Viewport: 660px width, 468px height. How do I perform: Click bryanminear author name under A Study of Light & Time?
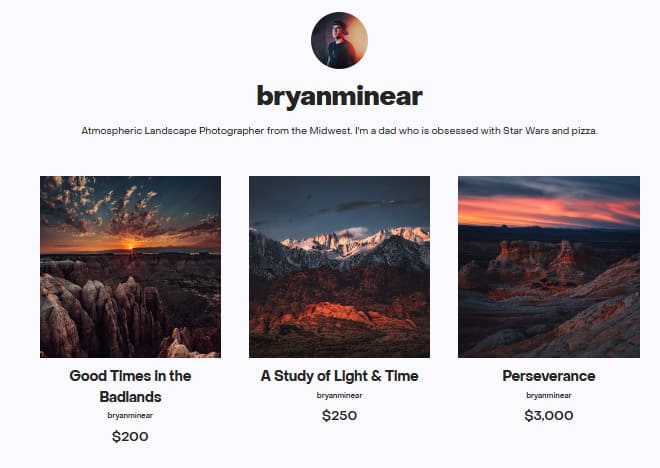(x=339, y=396)
